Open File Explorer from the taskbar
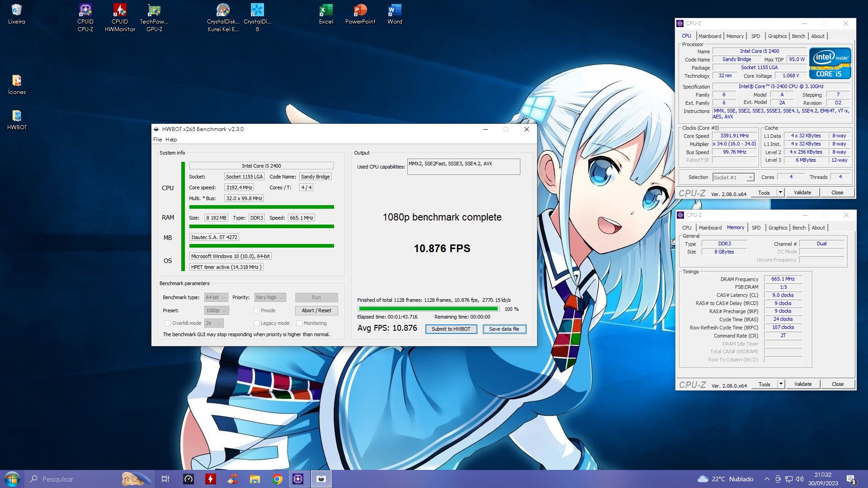 (x=255, y=479)
